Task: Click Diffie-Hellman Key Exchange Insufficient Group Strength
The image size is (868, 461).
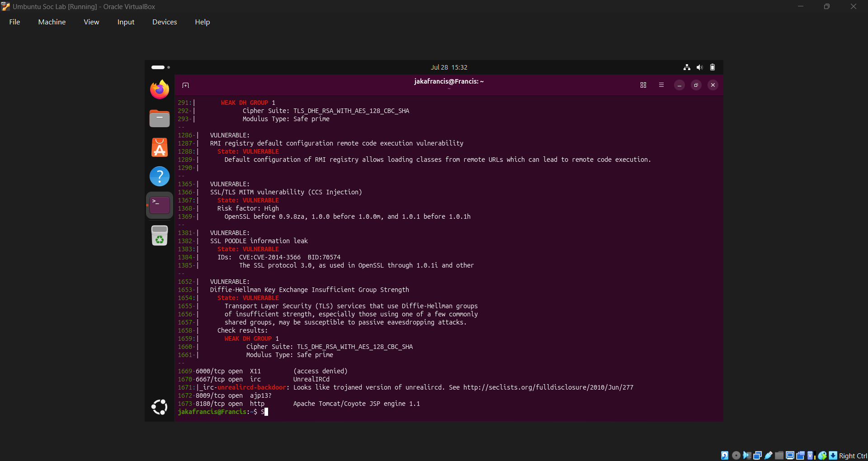Action: 310,290
